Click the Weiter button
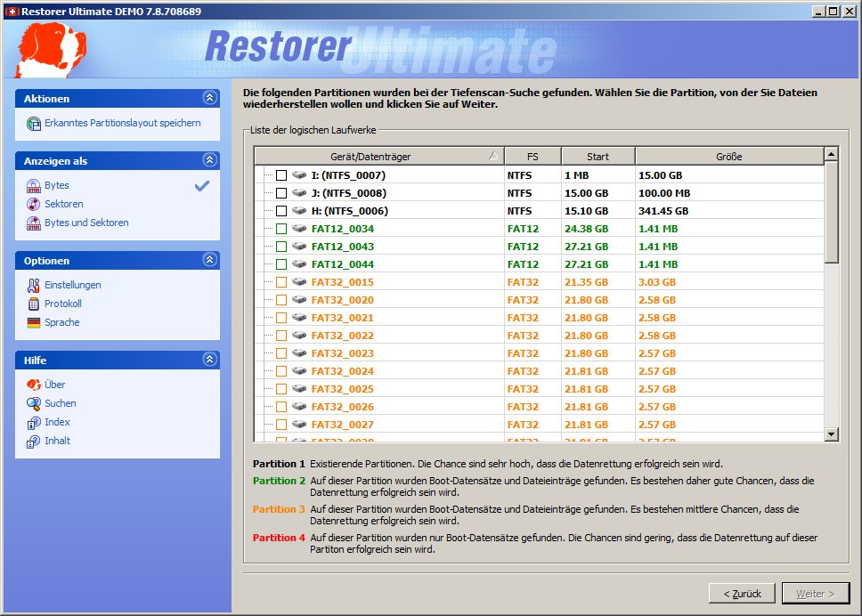Image resolution: width=862 pixels, height=616 pixels. pos(816,594)
